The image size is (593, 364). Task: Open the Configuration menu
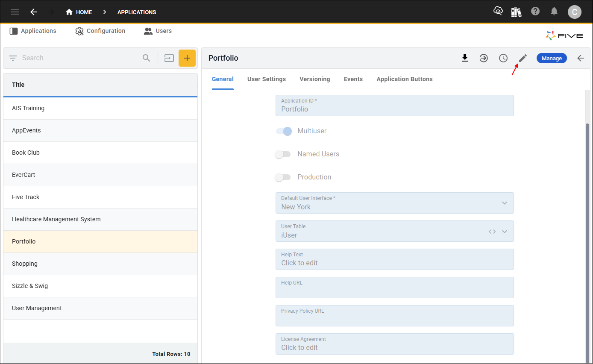100,31
